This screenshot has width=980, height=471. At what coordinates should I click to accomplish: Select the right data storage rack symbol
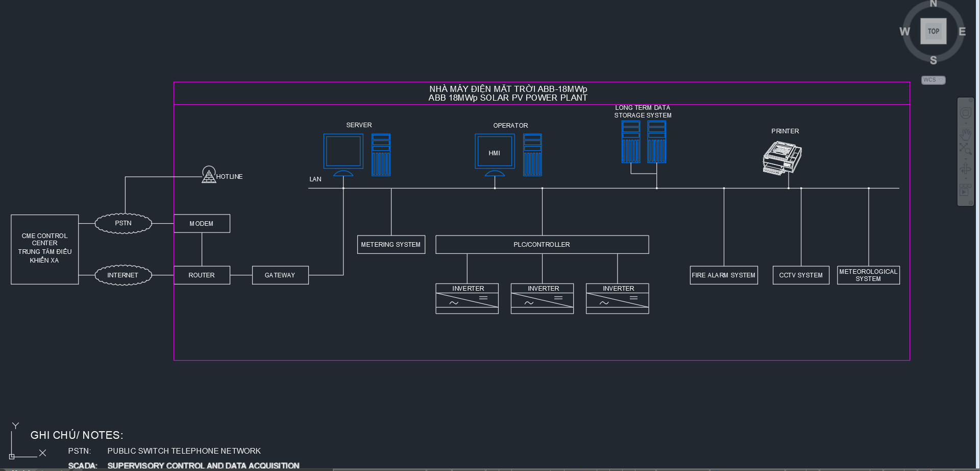tap(657, 142)
